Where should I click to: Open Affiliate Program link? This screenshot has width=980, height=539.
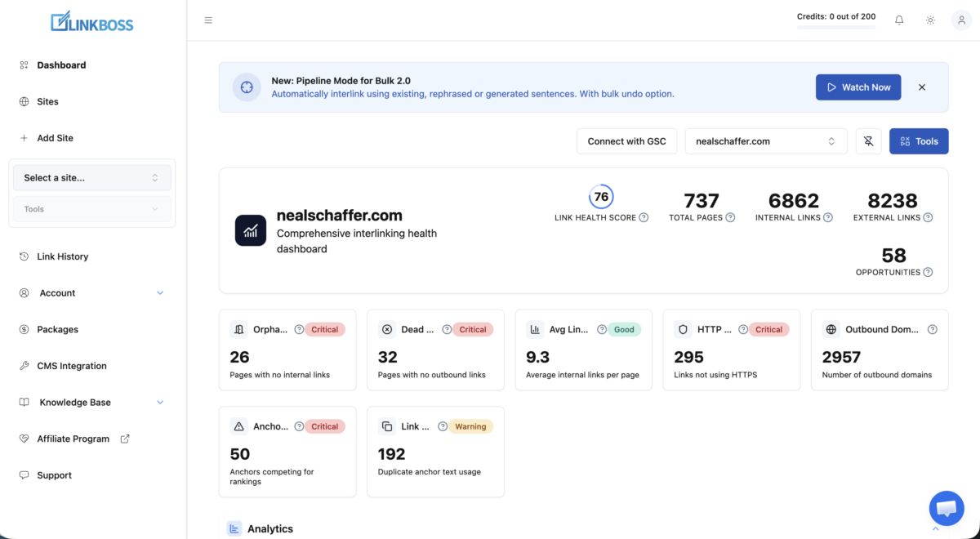[x=73, y=439]
